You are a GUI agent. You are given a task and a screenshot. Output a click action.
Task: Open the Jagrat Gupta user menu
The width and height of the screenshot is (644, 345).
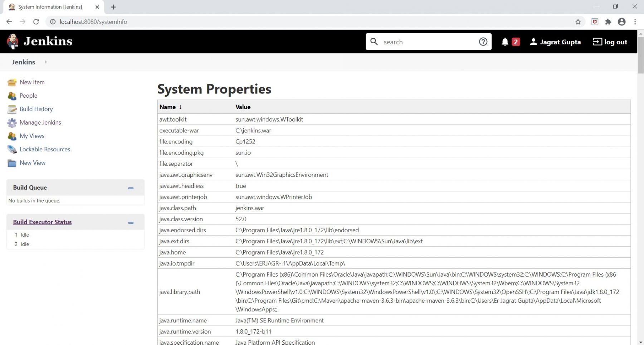tap(555, 42)
